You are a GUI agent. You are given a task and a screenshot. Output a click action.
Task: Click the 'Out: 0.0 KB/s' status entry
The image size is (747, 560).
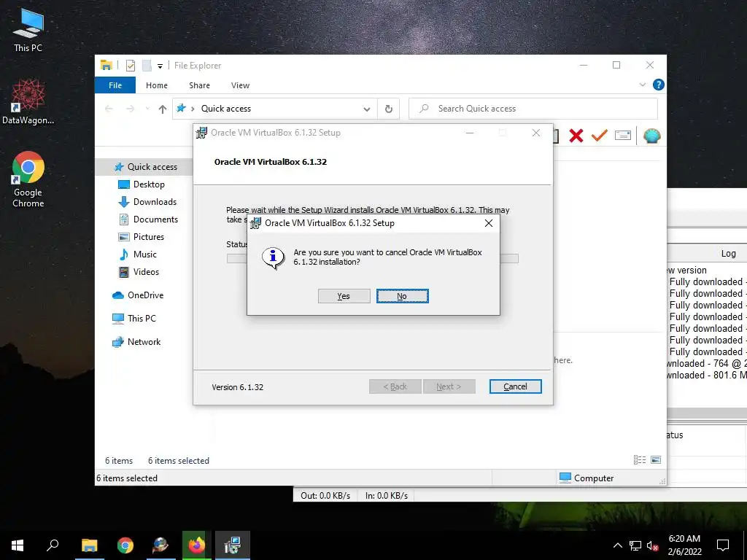pos(325,496)
